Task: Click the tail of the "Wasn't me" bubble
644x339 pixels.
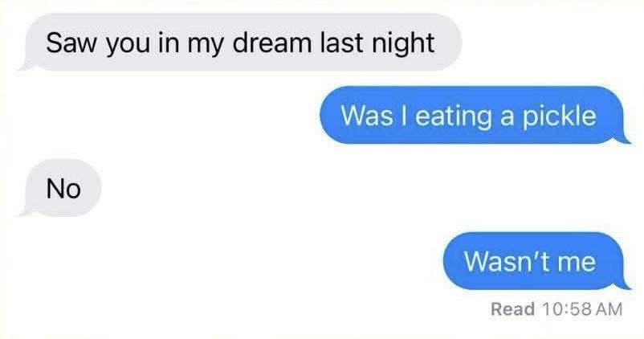Action: 623,284
